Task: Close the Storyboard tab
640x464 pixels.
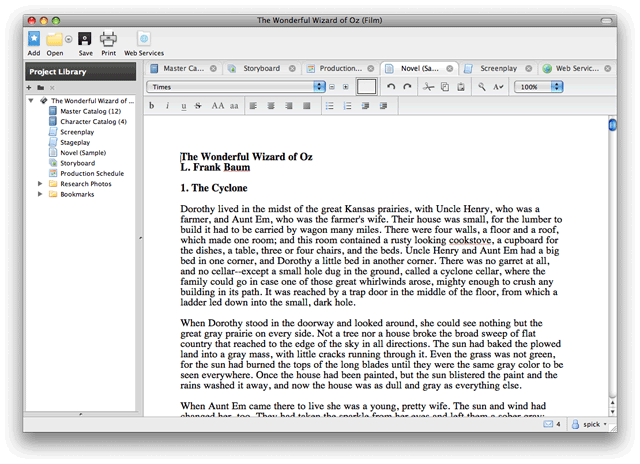Action: click(292, 69)
